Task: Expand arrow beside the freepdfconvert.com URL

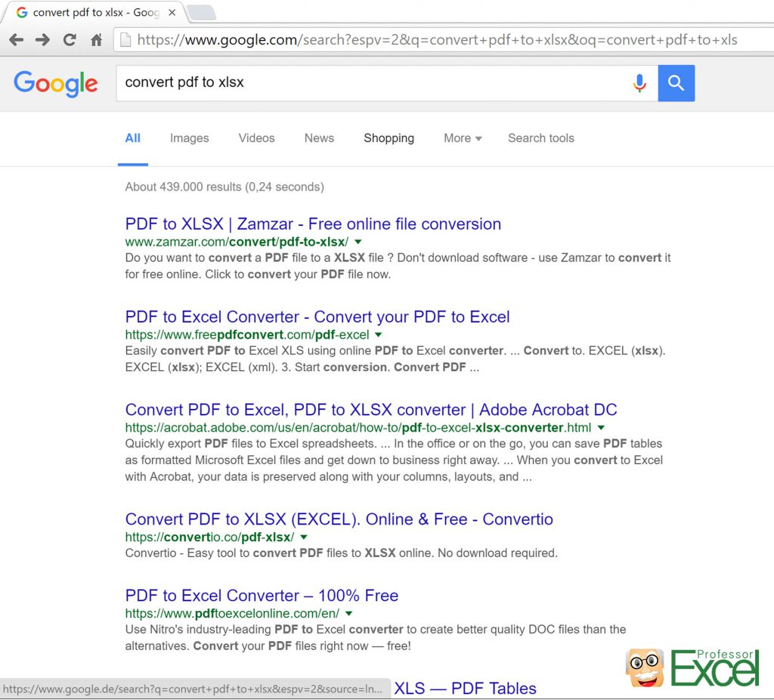Action: tap(379, 335)
